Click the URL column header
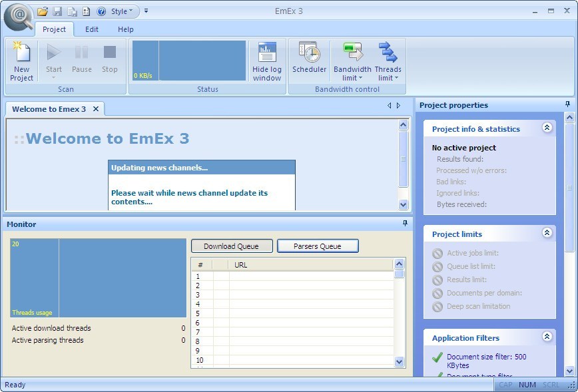Image resolution: width=578 pixels, height=392 pixels. pyautogui.click(x=311, y=265)
